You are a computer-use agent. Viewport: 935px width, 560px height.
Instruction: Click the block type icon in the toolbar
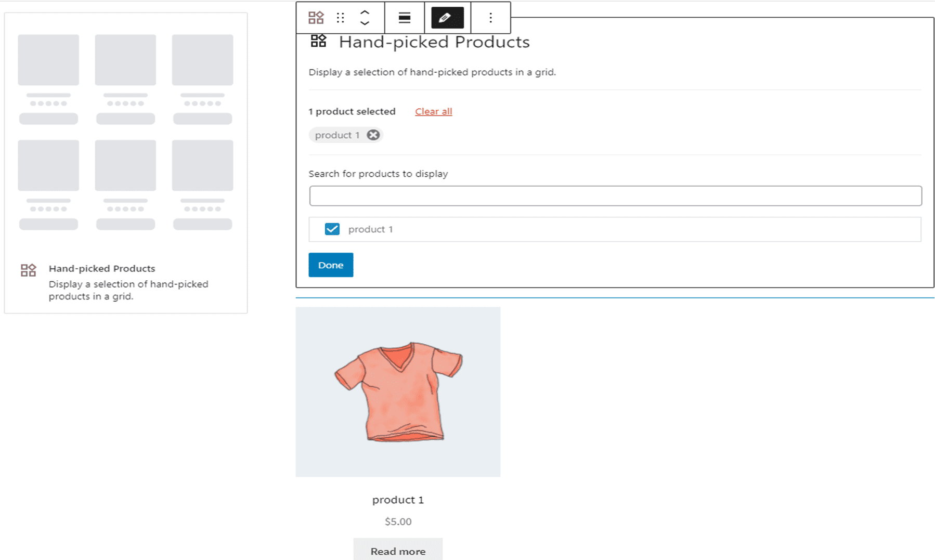point(316,18)
